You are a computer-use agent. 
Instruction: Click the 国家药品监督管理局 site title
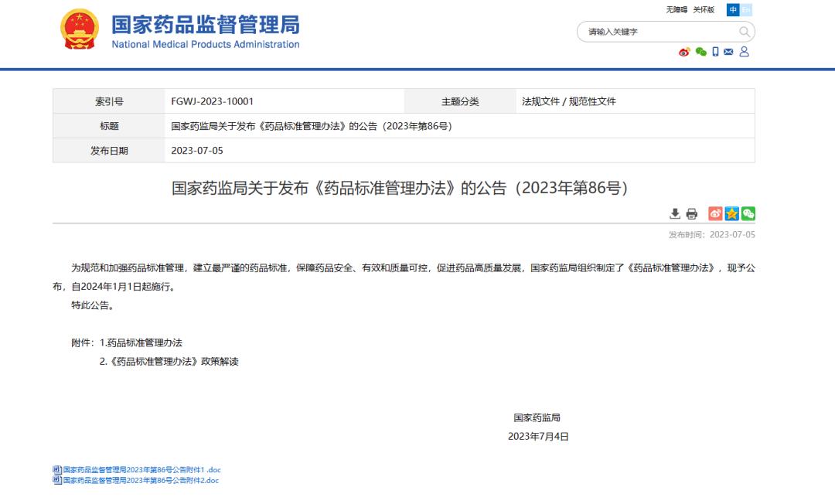(205, 25)
